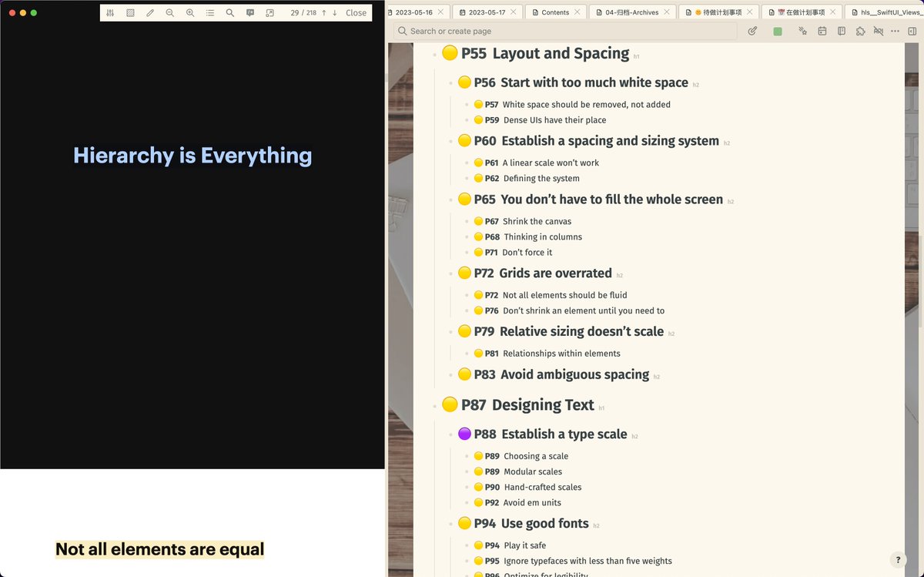Close the Contents tab
This screenshot has width=924, height=577.
(578, 12)
